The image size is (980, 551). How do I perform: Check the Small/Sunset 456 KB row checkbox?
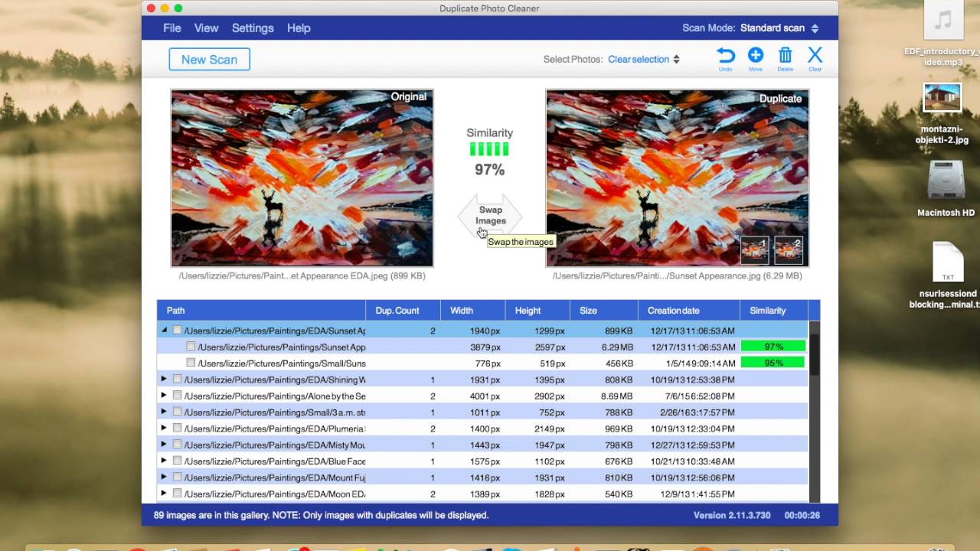point(191,363)
